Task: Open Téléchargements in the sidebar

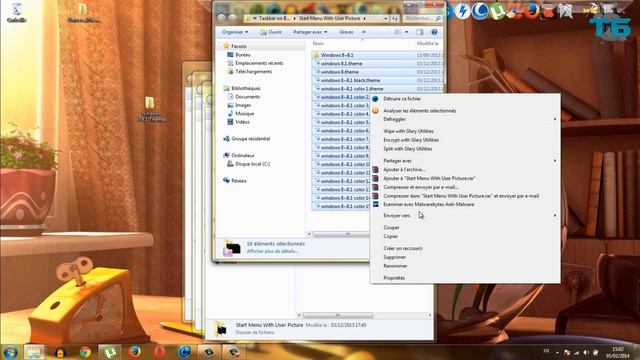Action: [253, 71]
